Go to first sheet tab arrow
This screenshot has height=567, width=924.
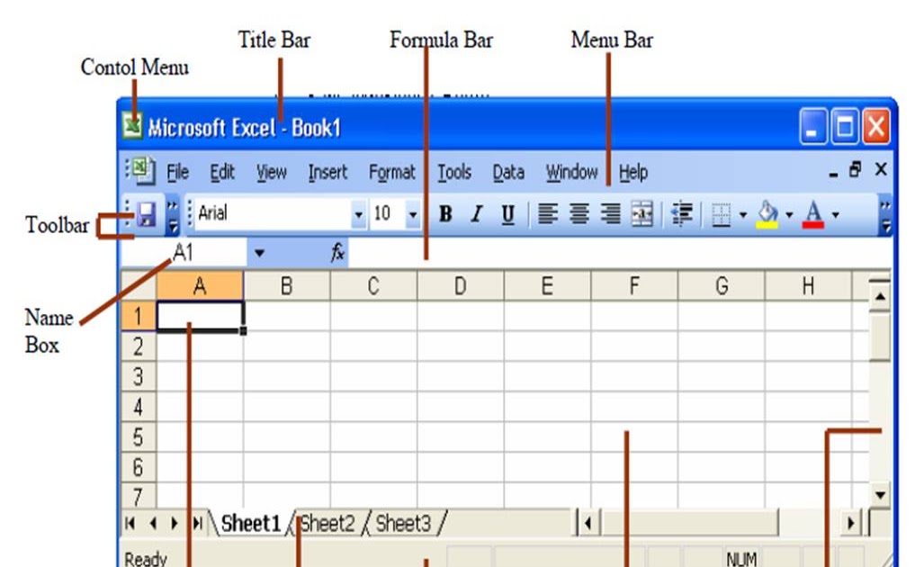pos(130,523)
